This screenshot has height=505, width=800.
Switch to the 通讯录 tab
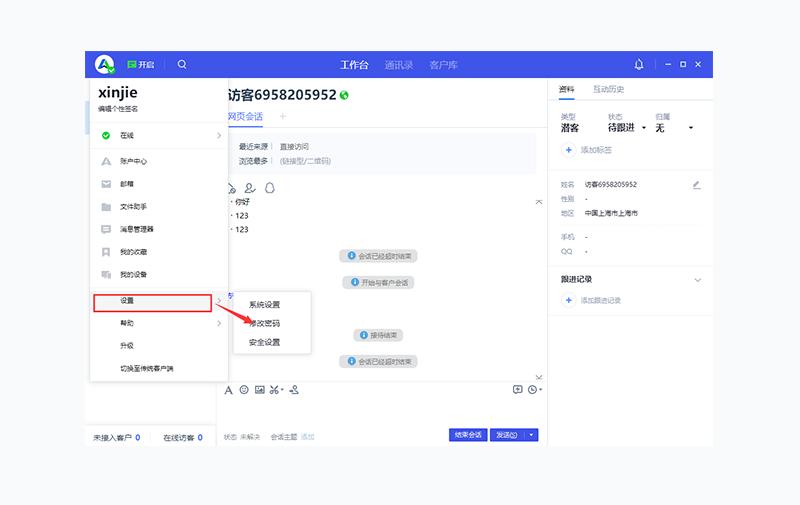pos(398,65)
